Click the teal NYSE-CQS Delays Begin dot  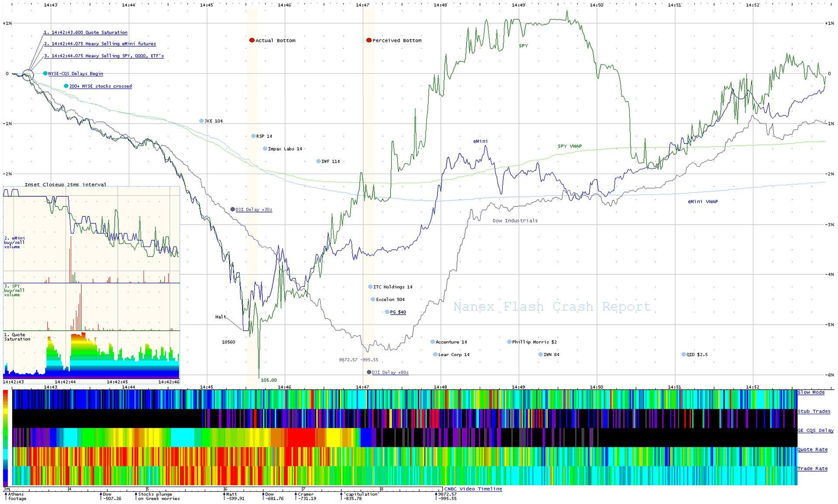45,73
